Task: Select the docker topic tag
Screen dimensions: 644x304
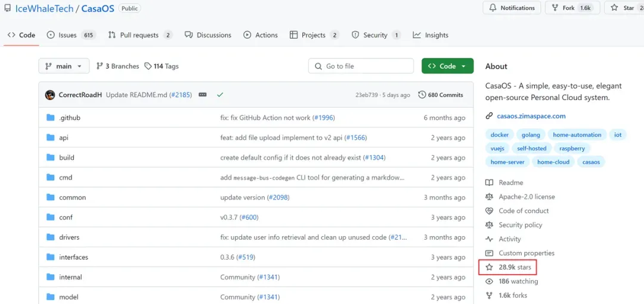Action: coord(500,135)
